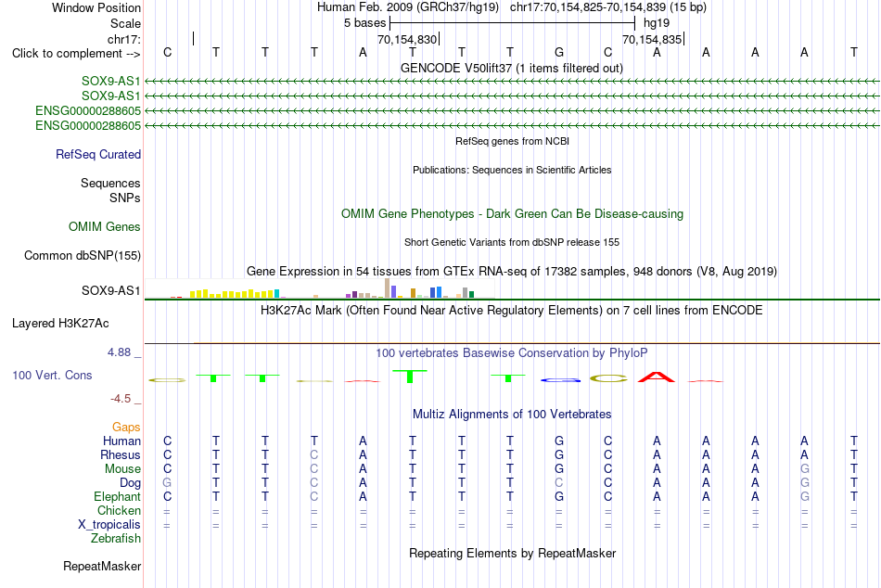Screen dimensions: 881x588
Task: Click the G base in the Human alignment row
Action: pos(558,441)
